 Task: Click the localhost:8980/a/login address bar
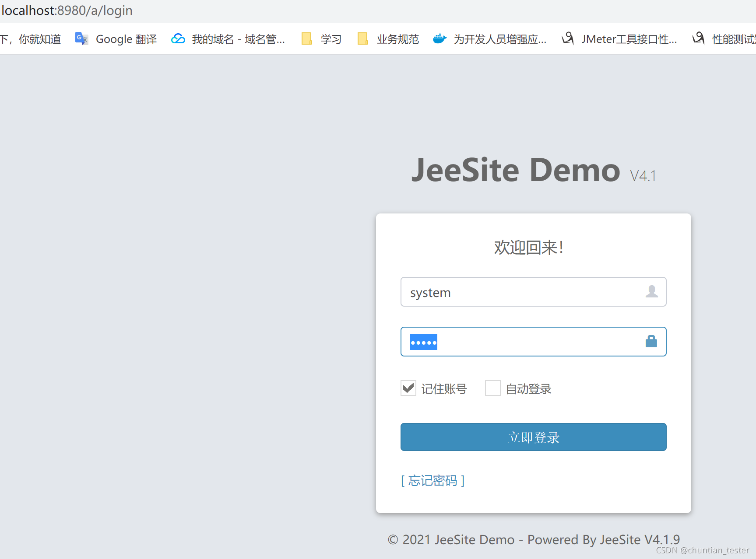(67, 10)
